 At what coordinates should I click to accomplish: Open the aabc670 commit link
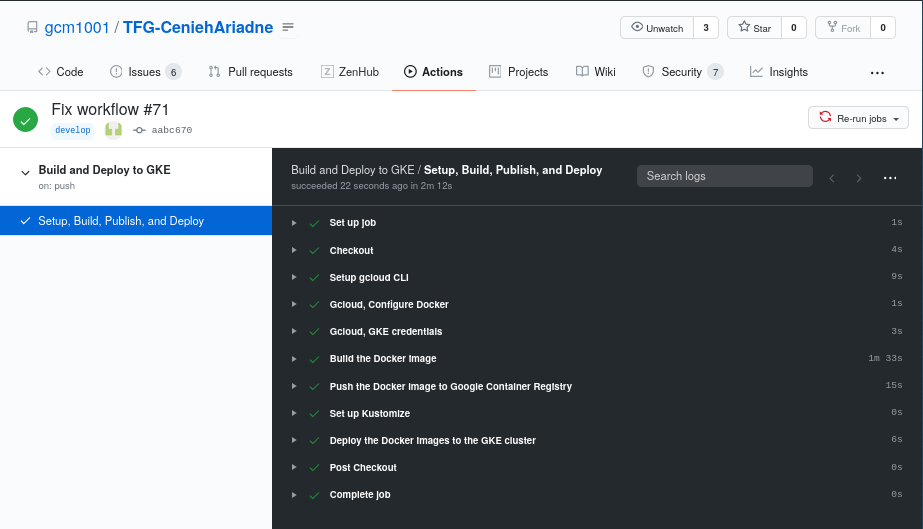(x=171, y=130)
